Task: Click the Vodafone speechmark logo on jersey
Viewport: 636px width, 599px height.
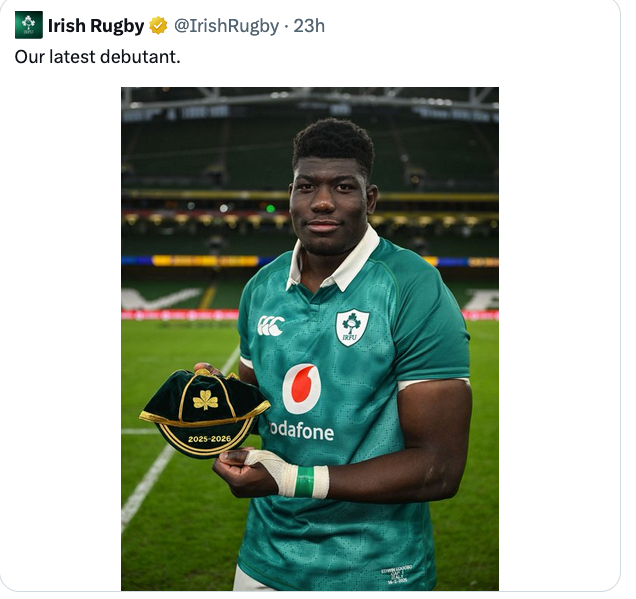Action: tap(301, 389)
